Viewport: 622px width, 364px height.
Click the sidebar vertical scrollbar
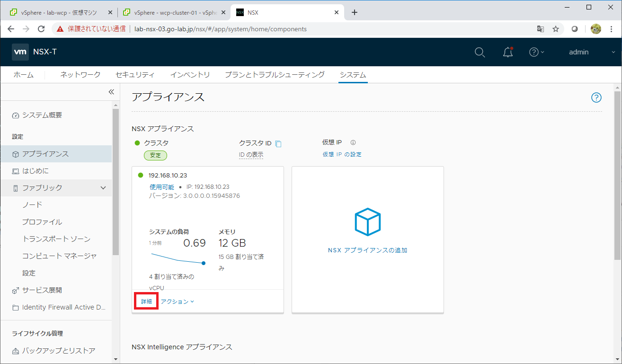(116, 182)
